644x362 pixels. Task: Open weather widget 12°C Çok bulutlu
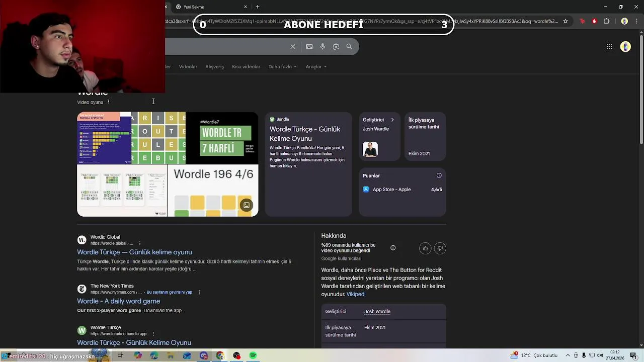point(533,355)
